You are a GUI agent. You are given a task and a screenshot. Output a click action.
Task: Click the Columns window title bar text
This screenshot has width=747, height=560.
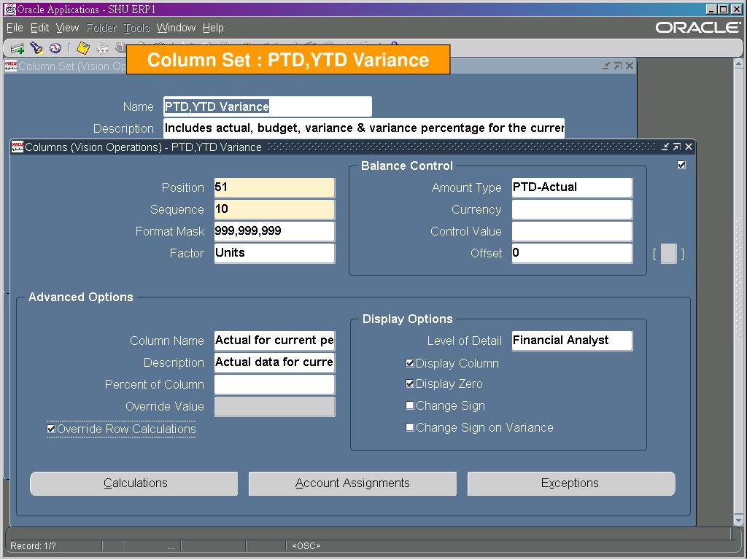(x=144, y=147)
